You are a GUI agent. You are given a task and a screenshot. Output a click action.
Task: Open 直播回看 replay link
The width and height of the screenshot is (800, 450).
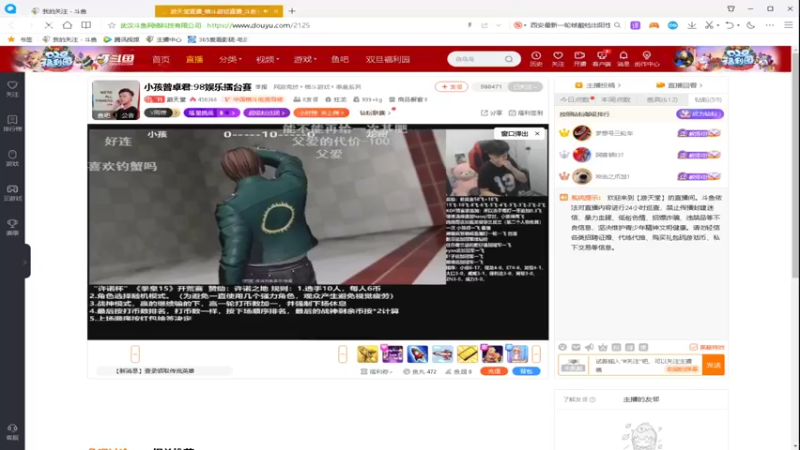[679, 85]
